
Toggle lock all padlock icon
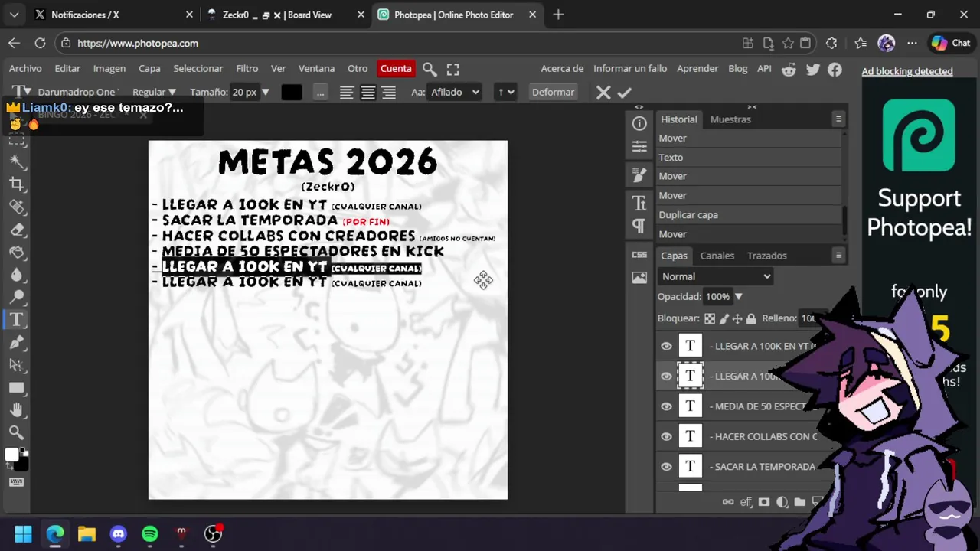click(x=751, y=318)
